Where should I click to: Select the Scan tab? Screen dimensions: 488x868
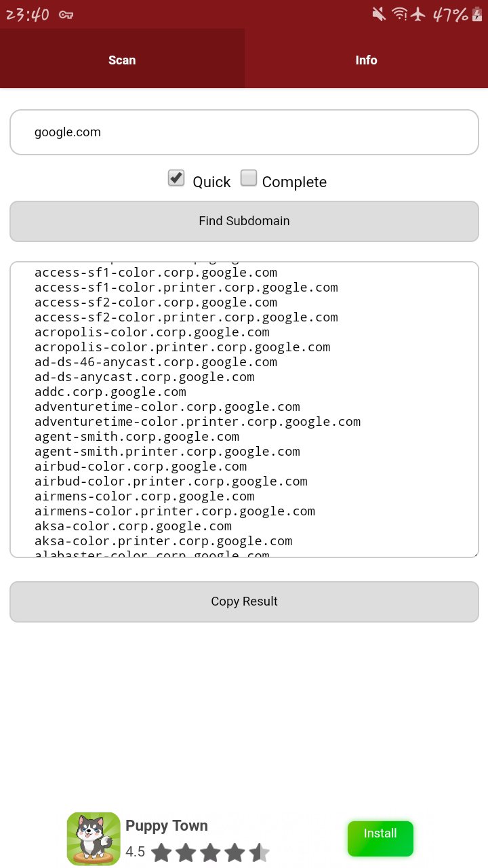(x=122, y=60)
